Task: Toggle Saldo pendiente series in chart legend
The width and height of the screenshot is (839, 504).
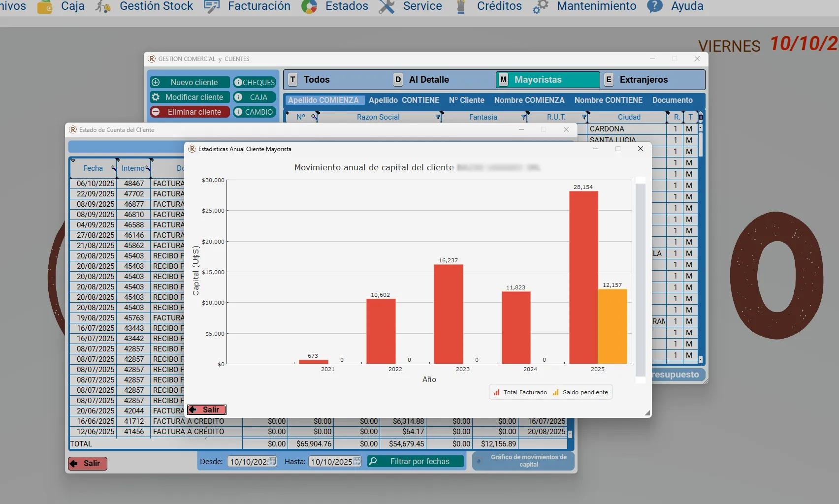Action: tap(580, 392)
